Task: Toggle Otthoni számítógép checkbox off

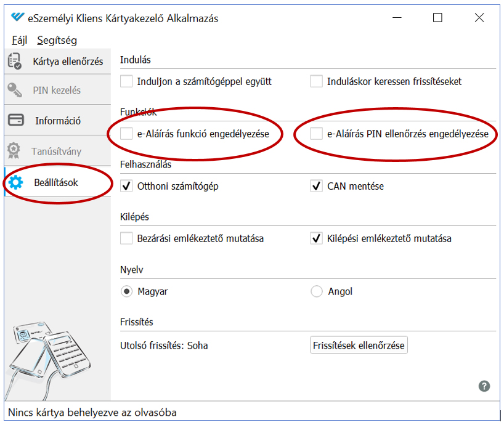Action: pos(127,186)
